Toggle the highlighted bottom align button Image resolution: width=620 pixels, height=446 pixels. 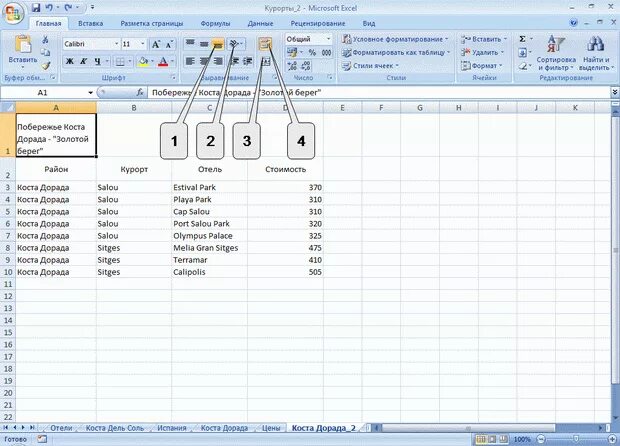[x=218, y=44]
